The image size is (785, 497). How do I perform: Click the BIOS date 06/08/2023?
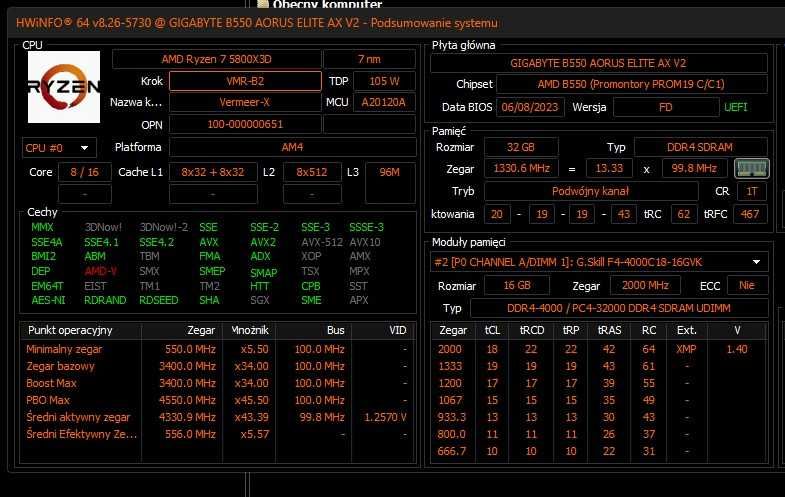(x=530, y=107)
